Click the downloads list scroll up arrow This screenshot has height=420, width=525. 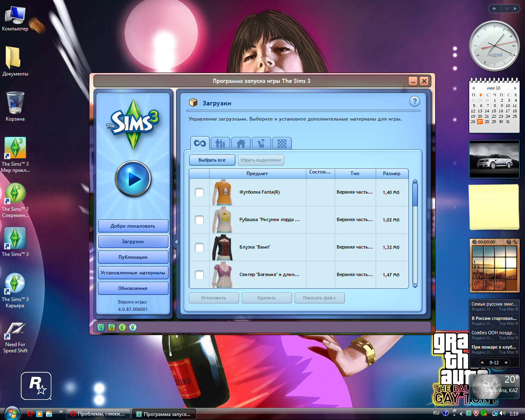[x=415, y=181]
